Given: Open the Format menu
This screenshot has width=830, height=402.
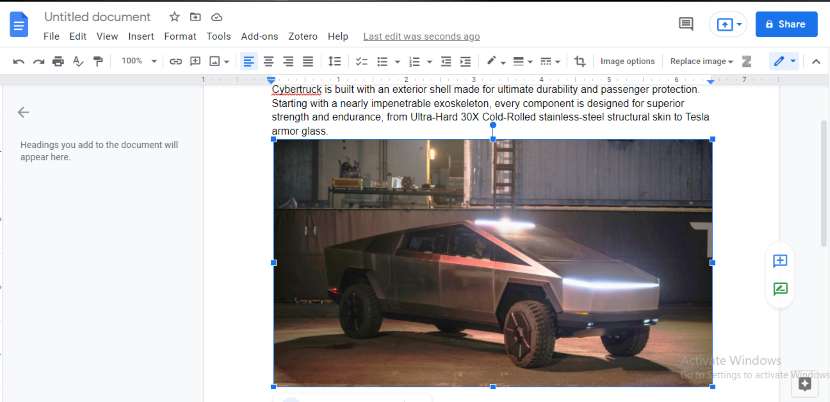Looking at the screenshot, I should coord(180,37).
